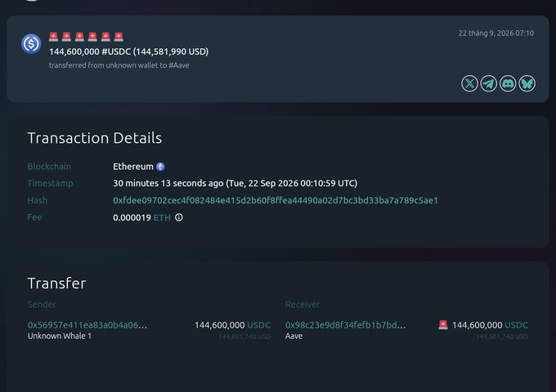Open sender address 0x56957e411ea83a0b4a06…
556x392 pixels.
point(87,325)
